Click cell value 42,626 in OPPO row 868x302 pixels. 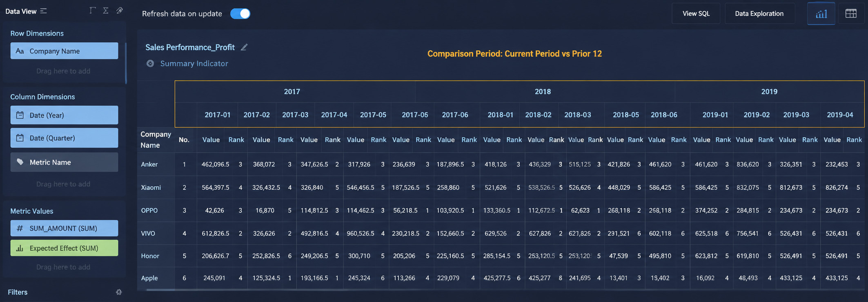click(x=214, y=210)
